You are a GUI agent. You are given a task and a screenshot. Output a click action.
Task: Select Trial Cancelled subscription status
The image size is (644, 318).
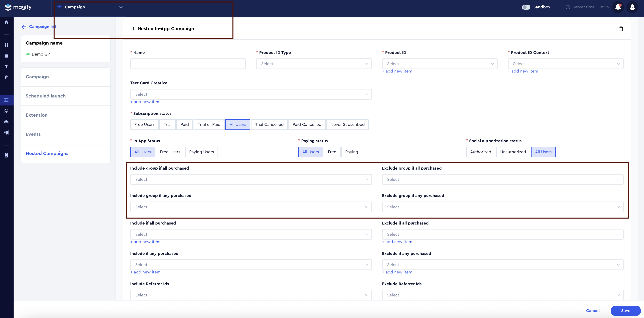click(x=269, y=124)
